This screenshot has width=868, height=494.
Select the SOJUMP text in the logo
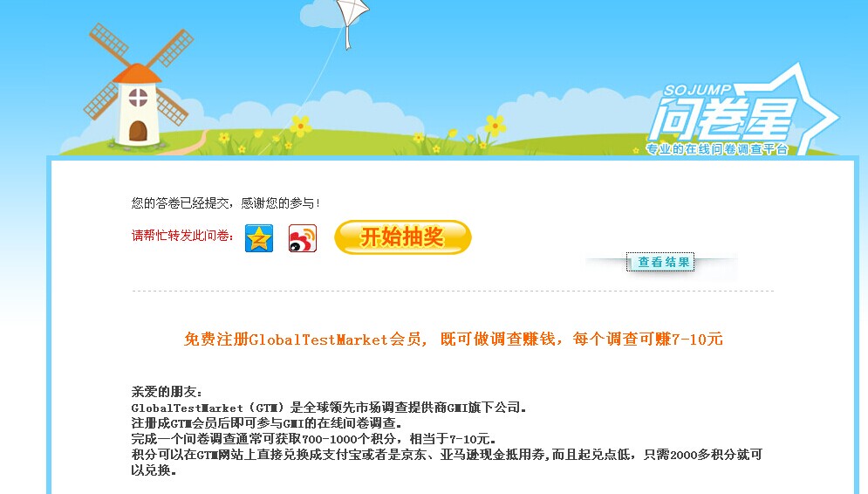(698, 90)
